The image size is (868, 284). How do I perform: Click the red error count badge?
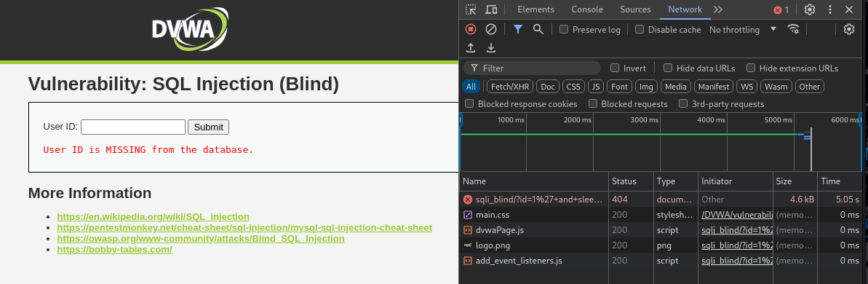click(x=781, y=10)
